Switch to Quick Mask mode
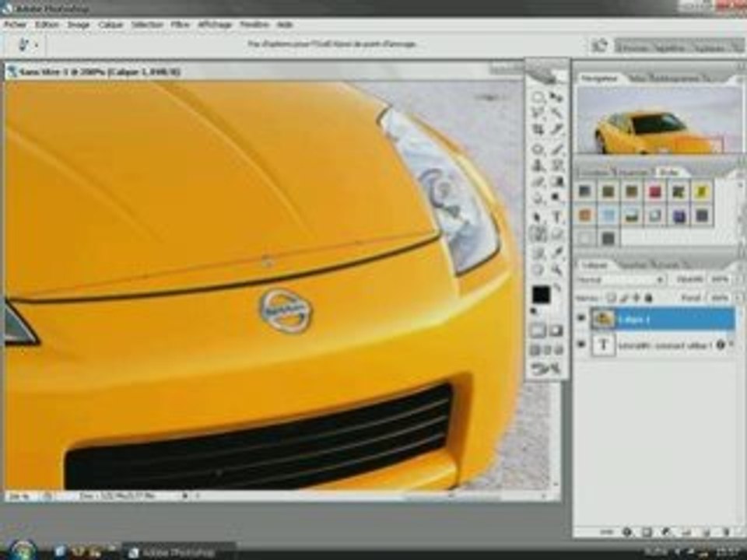This screenshot has height=560, width=747. (556, 331)
